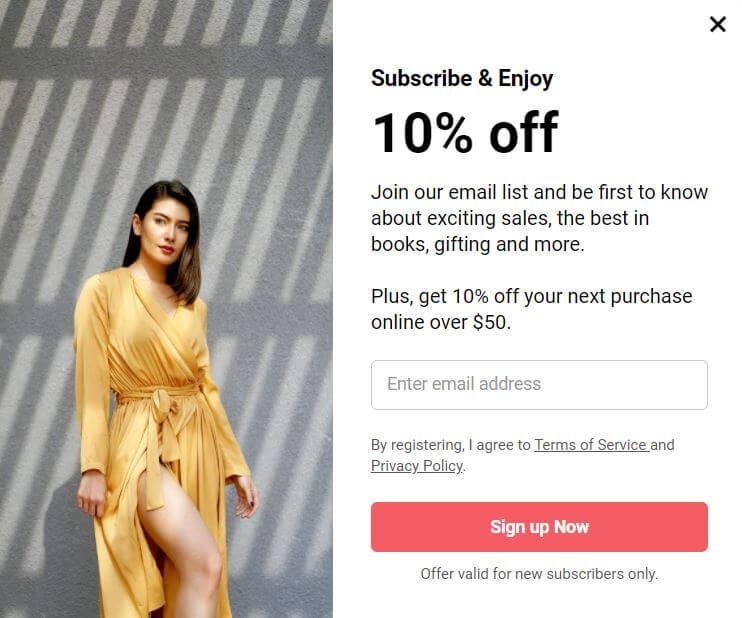Click the Sign up Now button
The height and width of the screenshot is (618, 742).
539,527
